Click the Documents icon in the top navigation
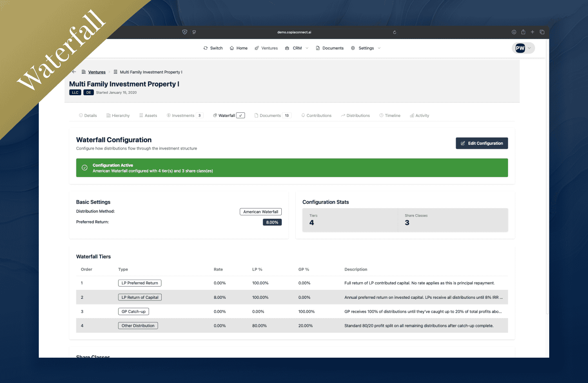The image size is (588, 383). tap(317, 48)
